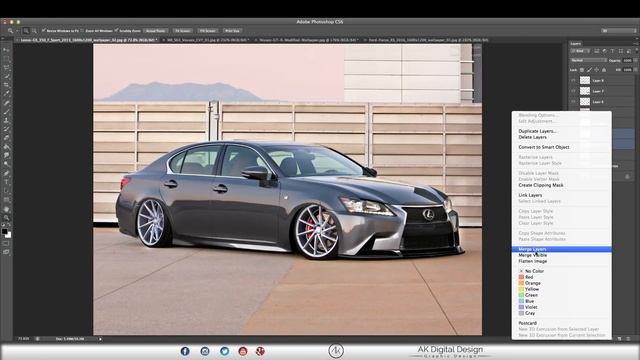Select the Move tool
This screenshot has height=360, width=640.
coord(7,50)
